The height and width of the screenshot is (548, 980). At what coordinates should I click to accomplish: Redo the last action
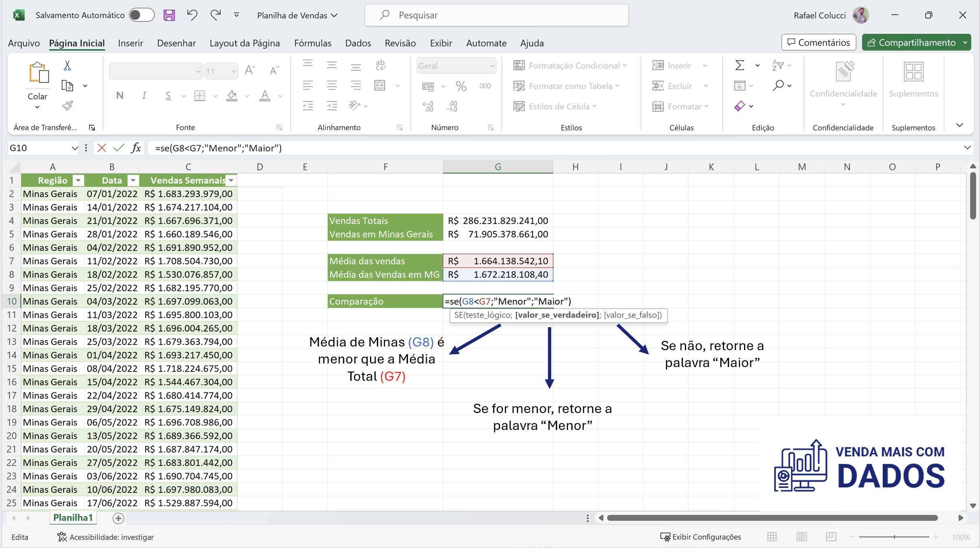coord(215,15)
